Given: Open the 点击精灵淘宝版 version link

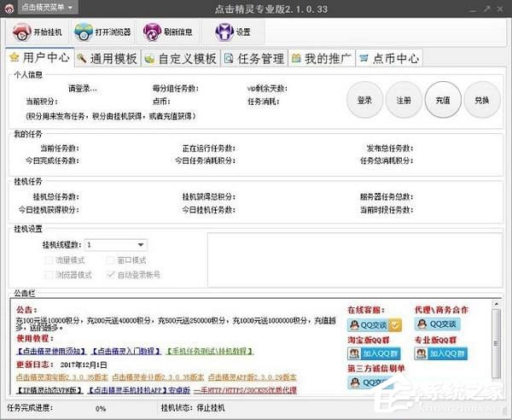Looking at the screenshot, I should 62,377.
